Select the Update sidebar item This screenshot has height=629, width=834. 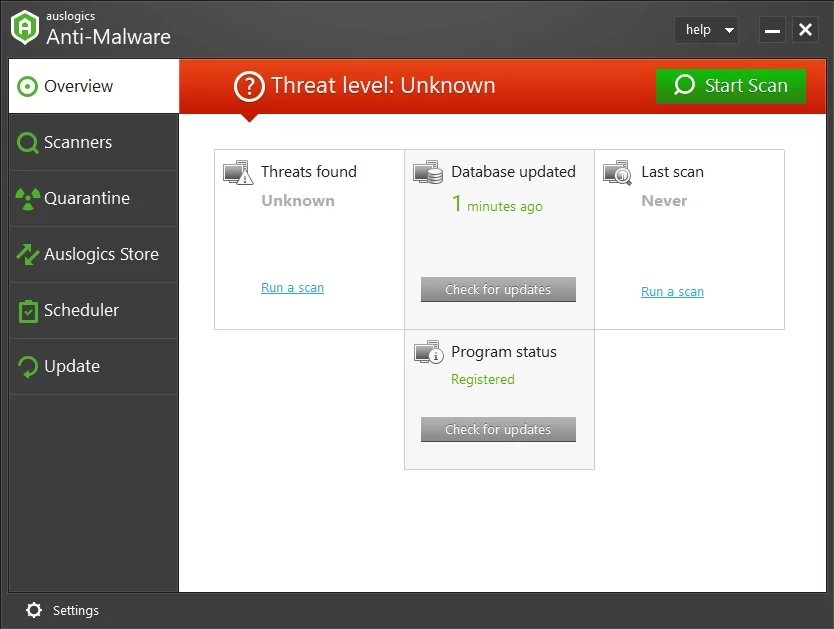click(x=93, y=366)
